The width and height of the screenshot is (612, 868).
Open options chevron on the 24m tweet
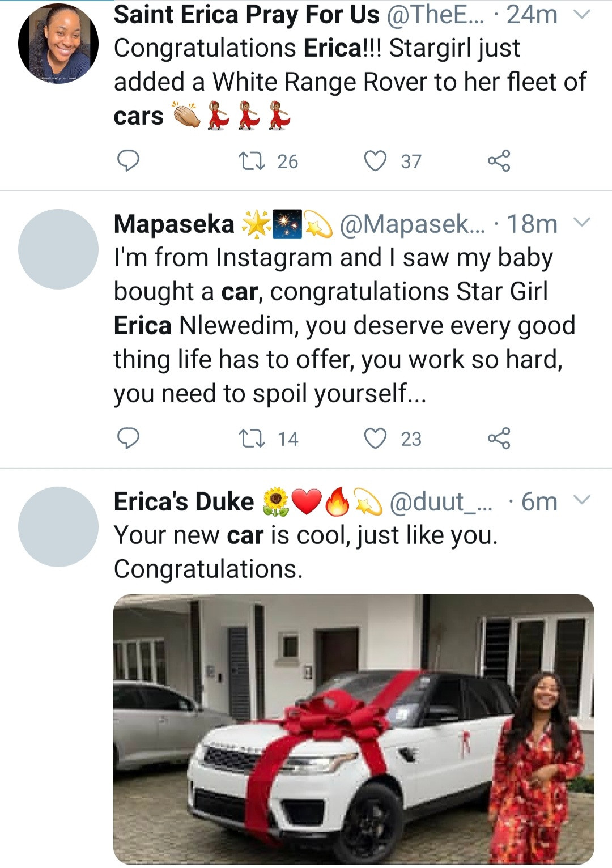coord(582,15)
